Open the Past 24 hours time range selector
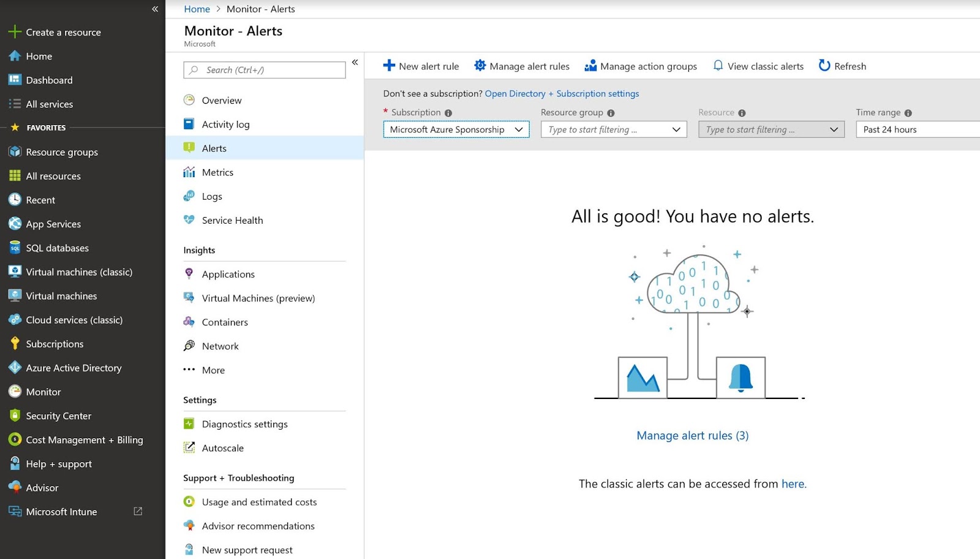The image size is (980, 559). 916,129
